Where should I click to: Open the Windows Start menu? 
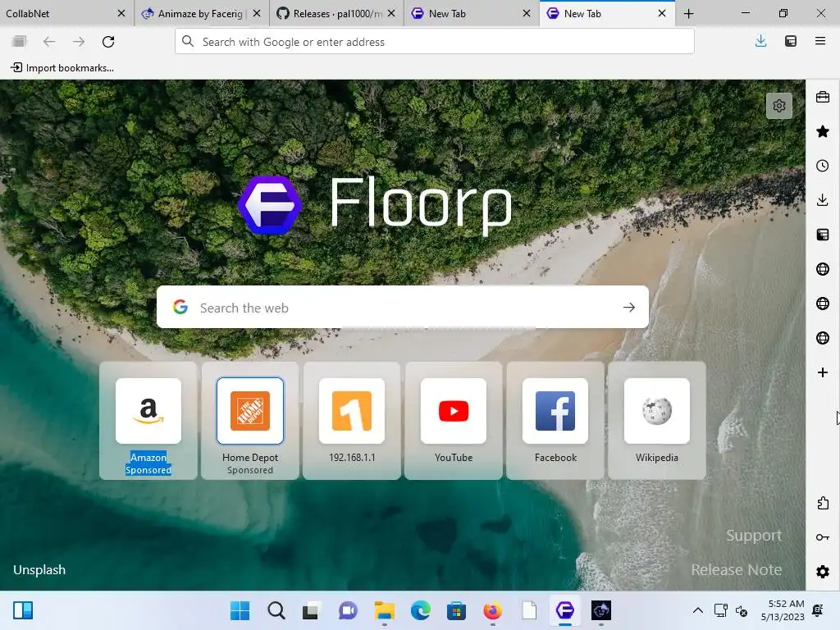click(x=240, y=610)
